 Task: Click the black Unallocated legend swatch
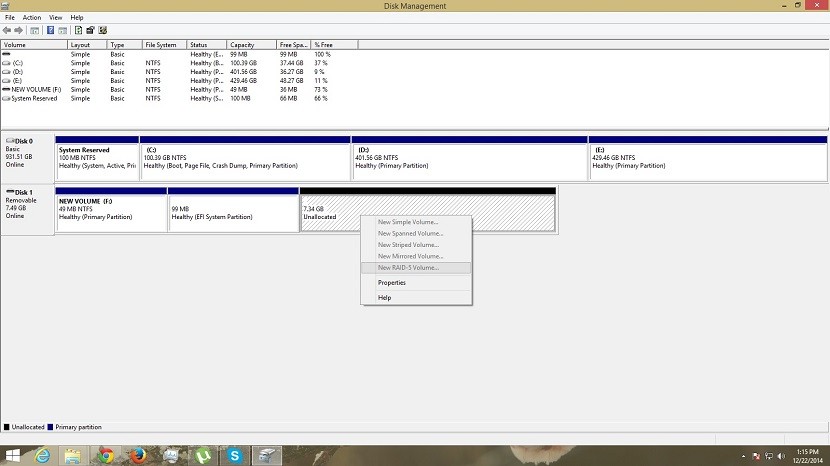pyautogui.click(x=6, y=427)
